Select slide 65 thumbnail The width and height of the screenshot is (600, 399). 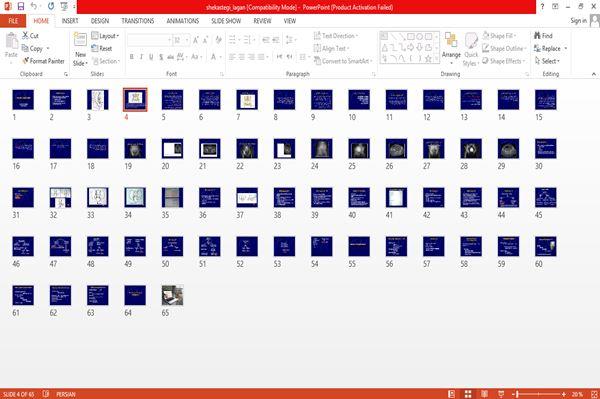pyautogui.click(x=172, y=295)
